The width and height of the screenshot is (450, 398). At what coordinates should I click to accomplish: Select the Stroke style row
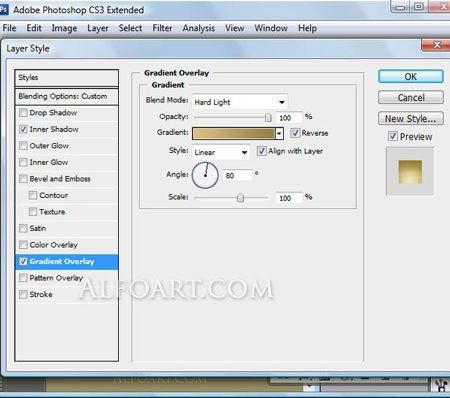(x=67, y=294)
